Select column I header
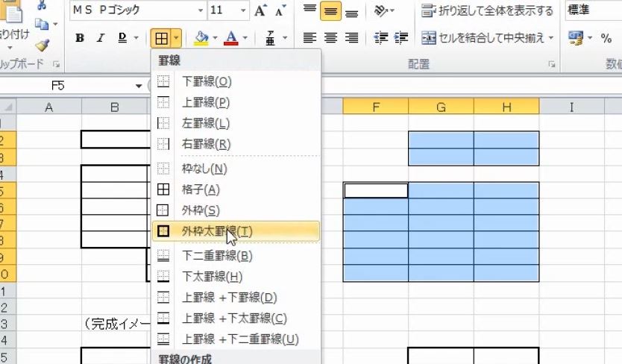This screenshot has width=622, height=364. coord(571,107)
